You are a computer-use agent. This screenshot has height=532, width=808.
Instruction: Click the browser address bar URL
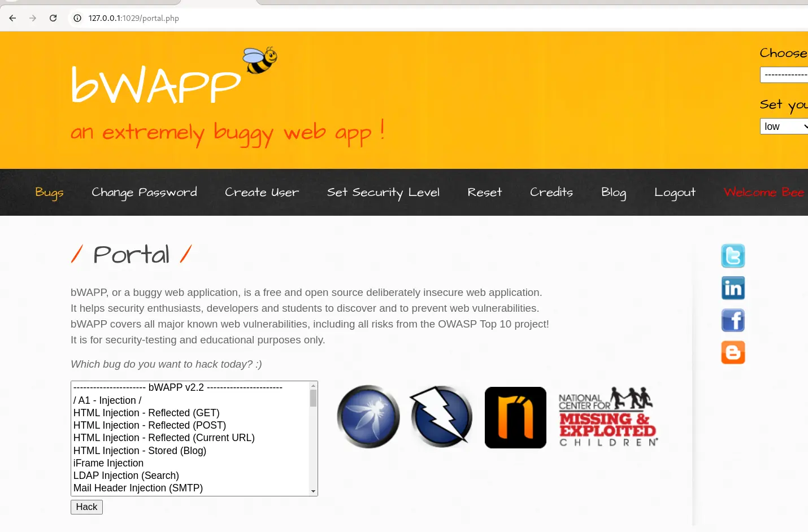[134, 18]
